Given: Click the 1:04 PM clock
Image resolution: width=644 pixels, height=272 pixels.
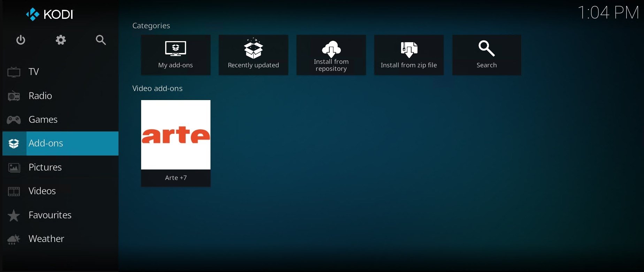Looking at the screenshot, I should 608,13.
